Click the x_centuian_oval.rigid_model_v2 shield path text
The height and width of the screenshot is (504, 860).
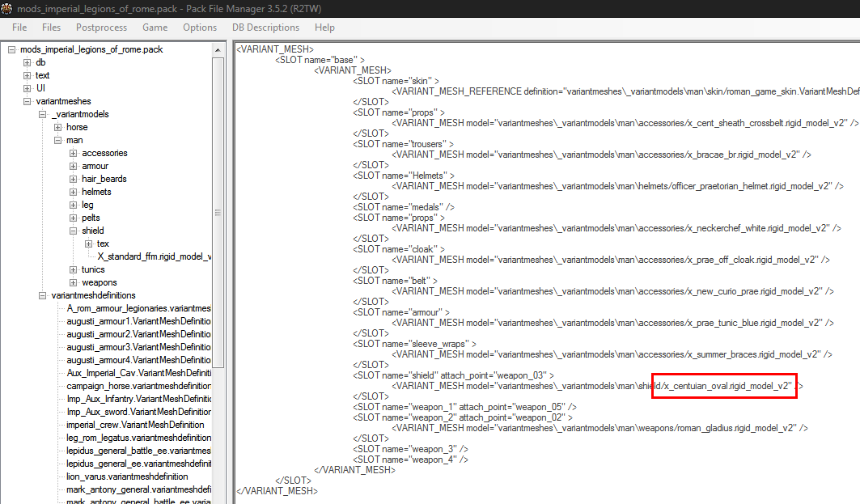[727, 386]
